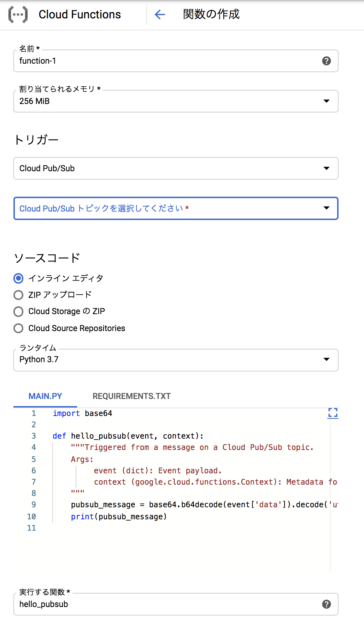Toggle fullscreen code editor icon
This screenshot has width=364, height=624.
tap(333, 413)
